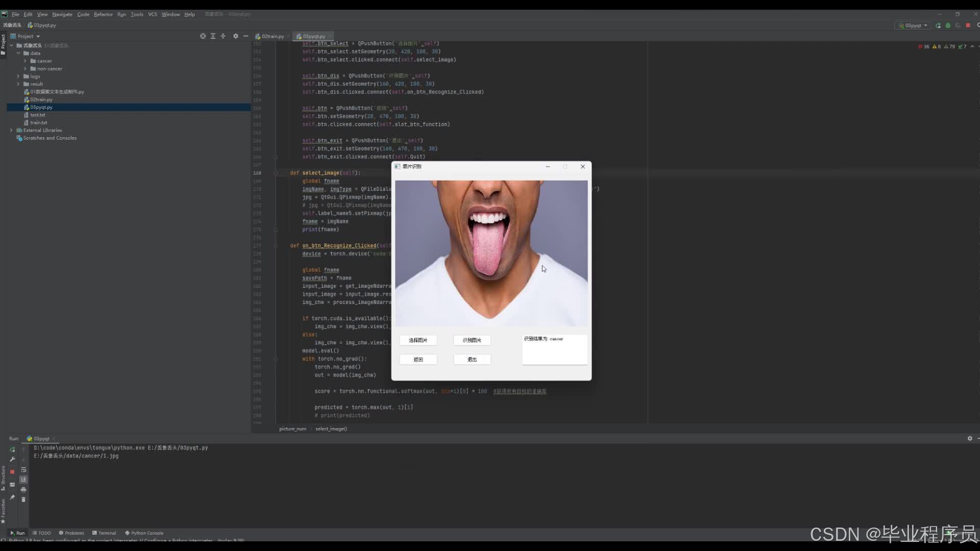
Task: Switch to 02train.py editor tab
Action: coord(273,36)
